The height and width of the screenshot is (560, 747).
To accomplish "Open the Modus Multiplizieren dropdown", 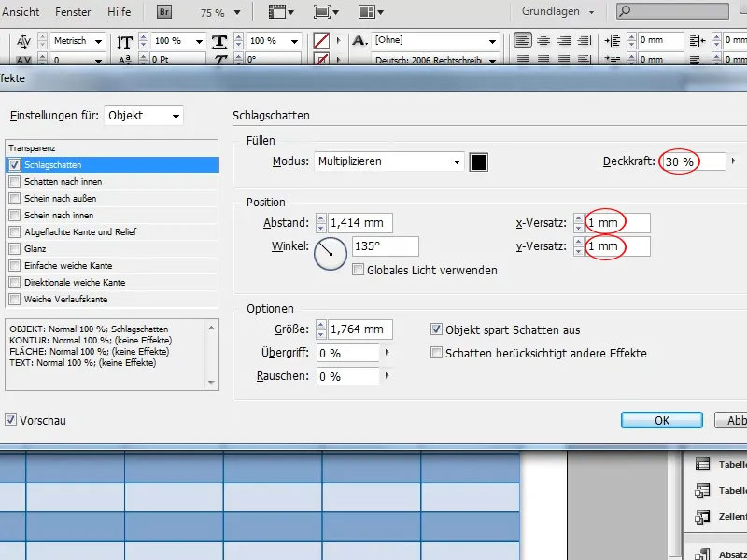I will (389, 161).
